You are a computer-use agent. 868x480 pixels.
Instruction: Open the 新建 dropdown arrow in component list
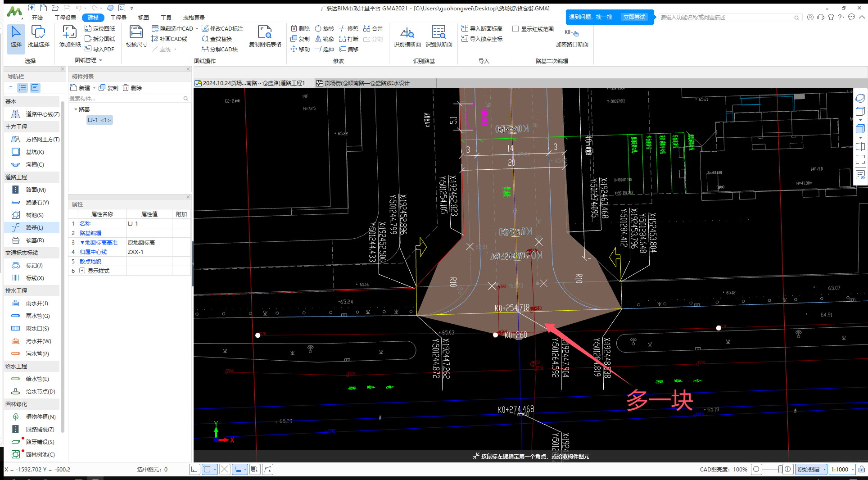(94, 88)
